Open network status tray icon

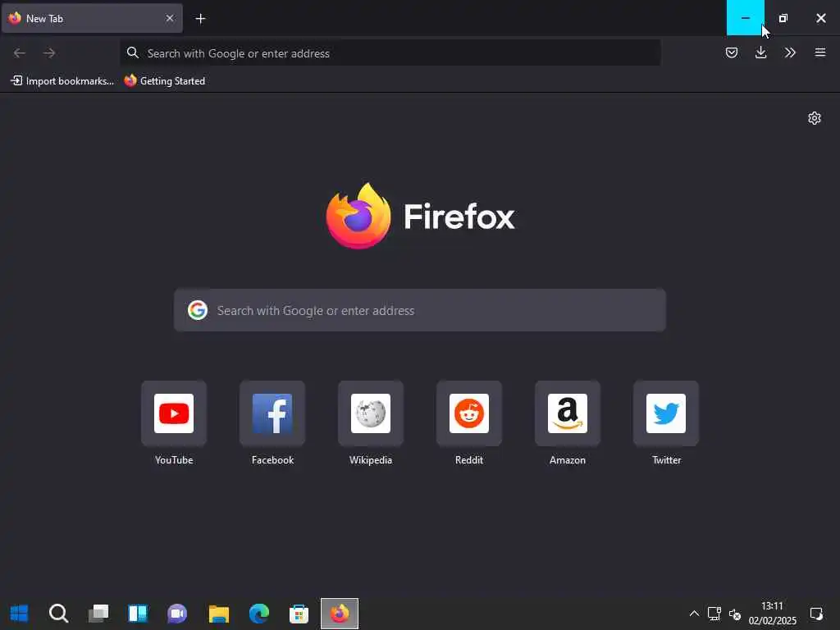(714, 614)
